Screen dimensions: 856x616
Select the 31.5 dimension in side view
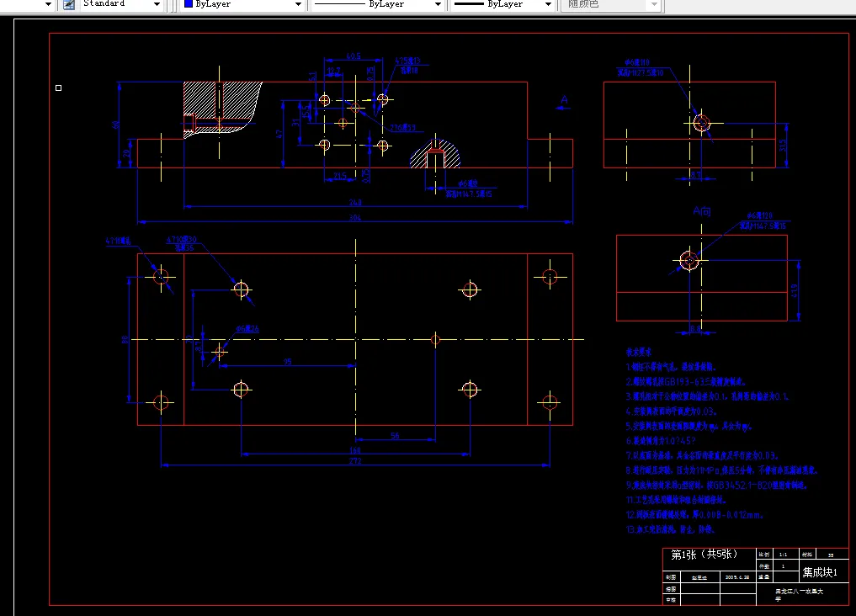(x=783, y=146)
